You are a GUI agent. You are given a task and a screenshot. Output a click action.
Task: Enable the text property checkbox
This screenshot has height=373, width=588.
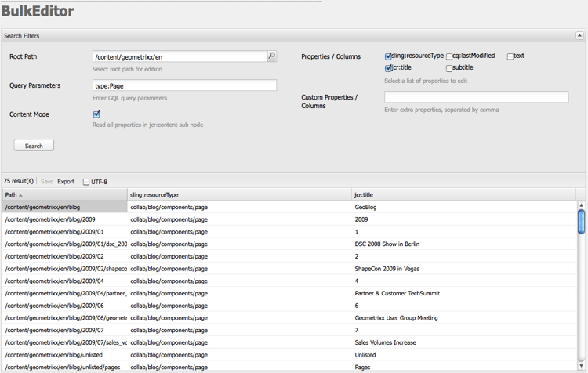[510, 56]
